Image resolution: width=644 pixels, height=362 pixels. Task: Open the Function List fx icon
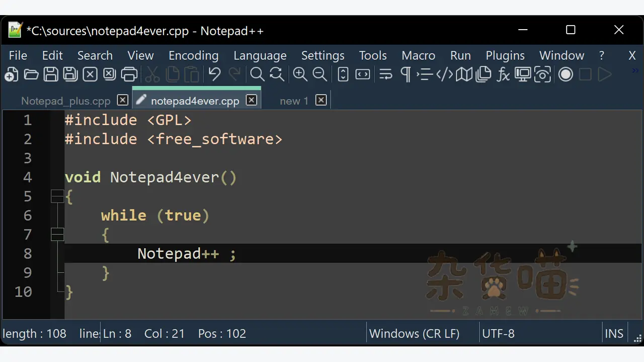[503, 74]
